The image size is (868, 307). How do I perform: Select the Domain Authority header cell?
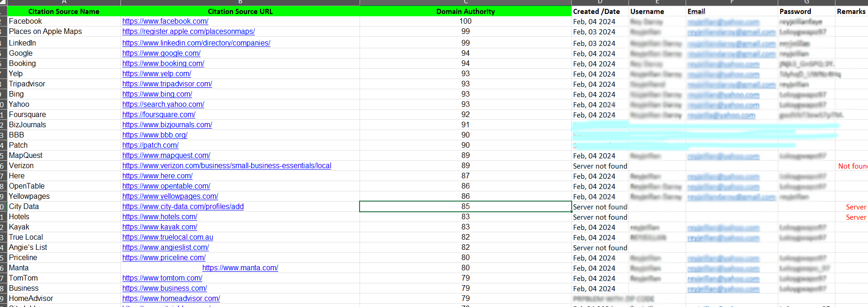(466, 11)
